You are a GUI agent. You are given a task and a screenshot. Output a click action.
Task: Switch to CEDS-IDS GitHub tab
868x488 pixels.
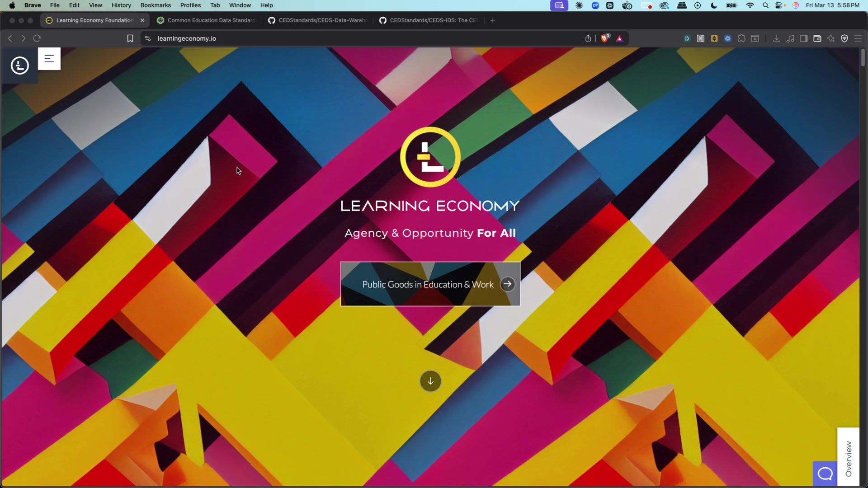(x=429, y=20)
